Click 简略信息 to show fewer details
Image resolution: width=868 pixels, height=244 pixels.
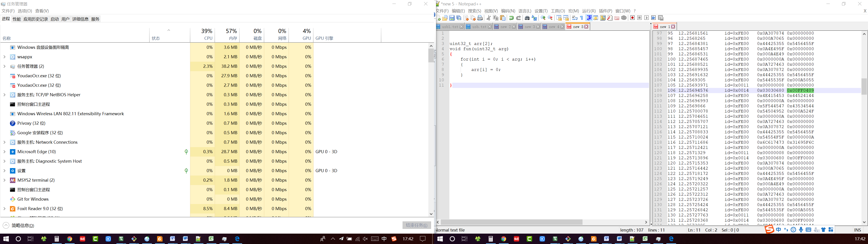coord(22,225)
